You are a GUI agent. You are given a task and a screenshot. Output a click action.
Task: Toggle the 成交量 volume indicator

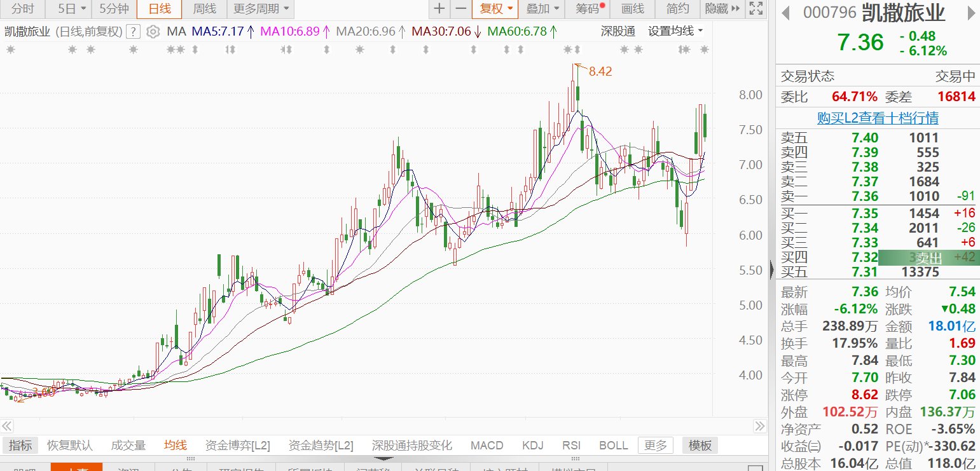pos(128,446)
